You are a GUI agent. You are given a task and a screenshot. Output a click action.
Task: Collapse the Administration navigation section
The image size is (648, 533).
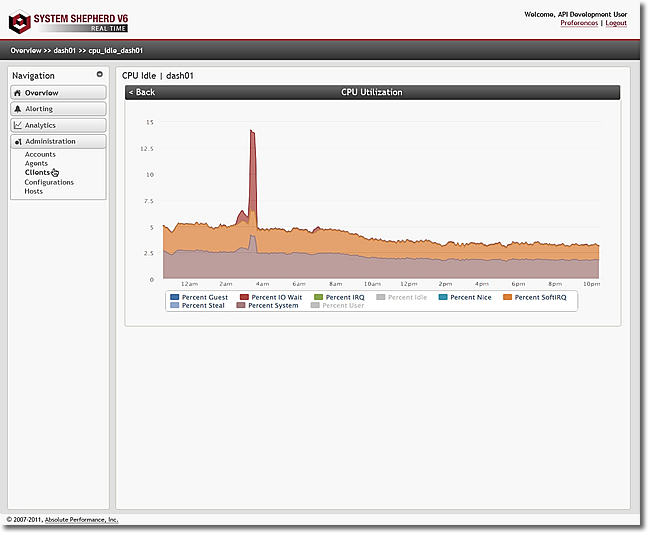pos(58,141)
